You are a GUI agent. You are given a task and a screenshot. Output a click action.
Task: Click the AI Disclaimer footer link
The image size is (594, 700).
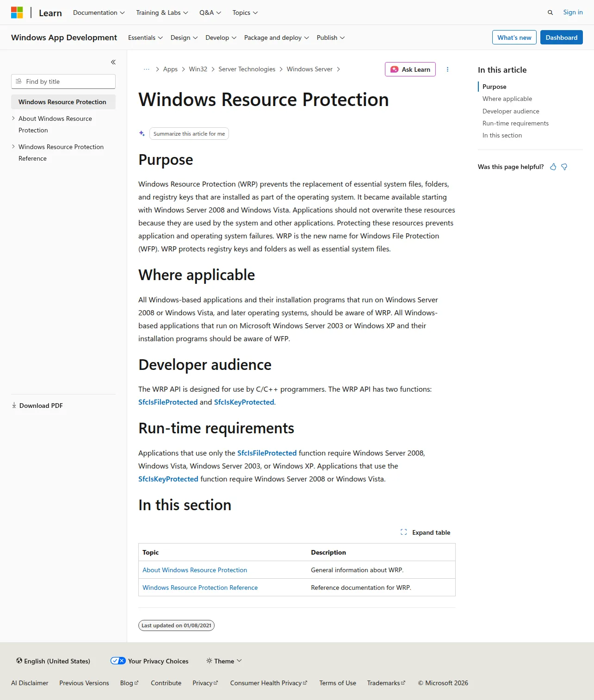coord(30,683)
